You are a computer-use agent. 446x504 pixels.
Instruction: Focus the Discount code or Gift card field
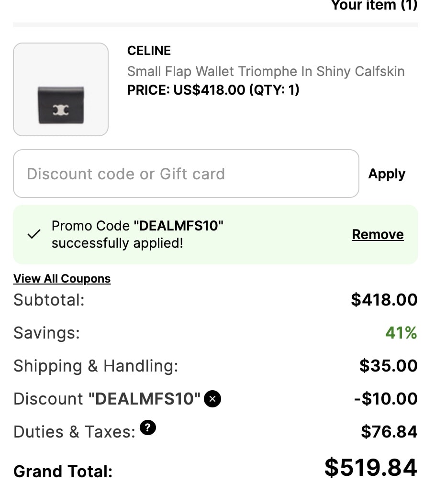[186, 174]
